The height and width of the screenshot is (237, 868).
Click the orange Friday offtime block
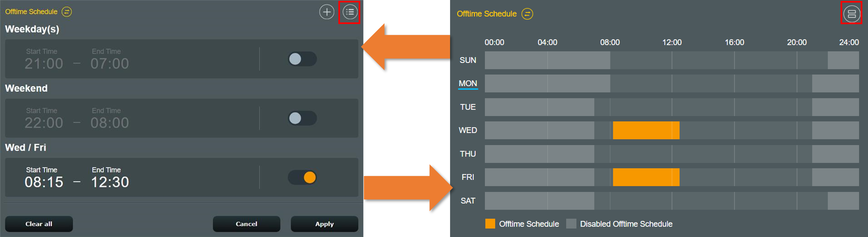tap(646, 177)
